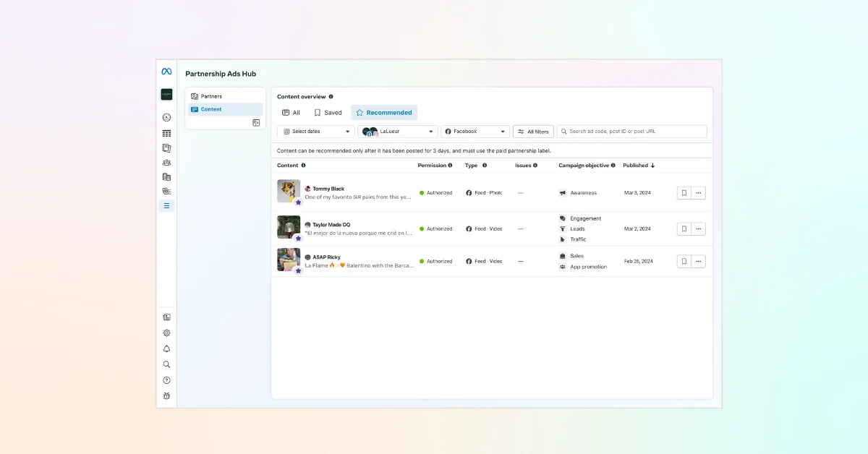Screen dimensions: 868x454
Task: Open ASAP Ricky post thumbnail
Action: pos(289,260)
